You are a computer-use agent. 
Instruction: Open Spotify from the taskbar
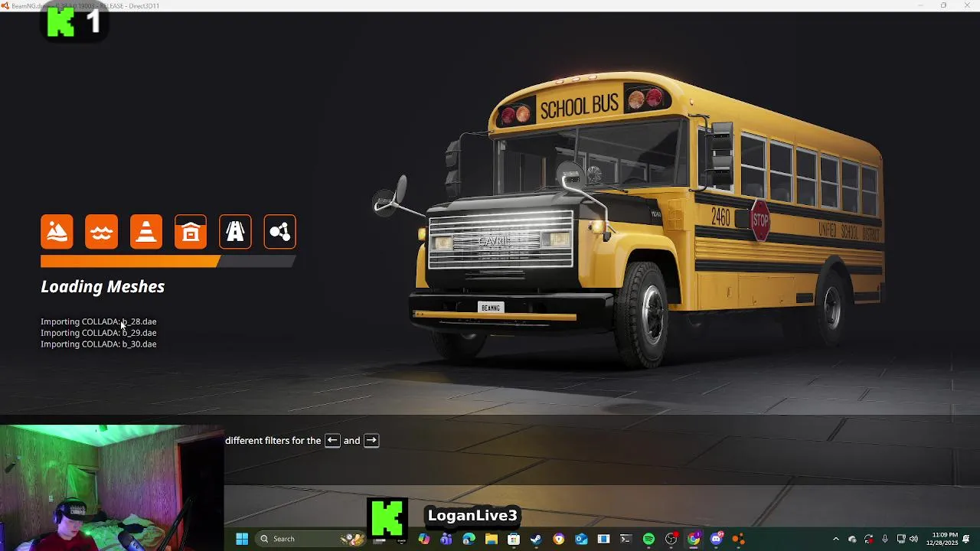pos(648,539)
